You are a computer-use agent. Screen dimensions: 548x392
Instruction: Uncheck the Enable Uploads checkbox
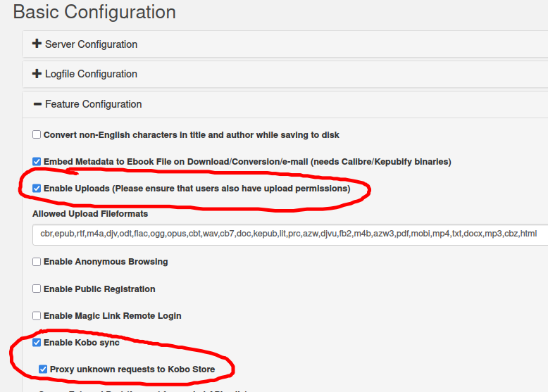(37, 188)
